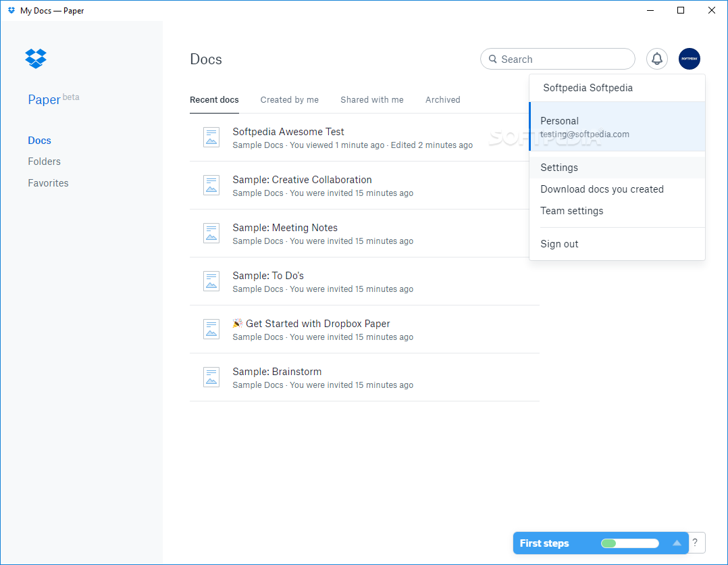Image resolution: width=728 pixels, height=565 pixels.
Task: Click Sample Docs under Meeting Notes
Action: click(x=258, y=241)
